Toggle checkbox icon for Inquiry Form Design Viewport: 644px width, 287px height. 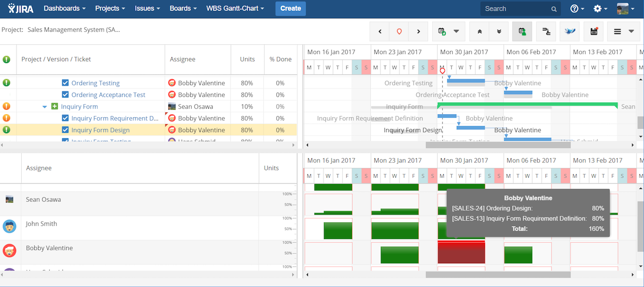pos(65,130)
